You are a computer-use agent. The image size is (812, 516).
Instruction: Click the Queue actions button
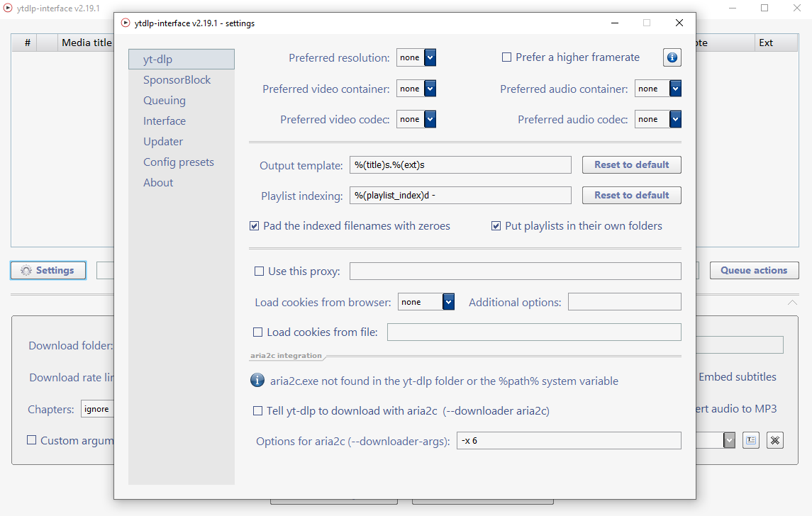(754, 270)
